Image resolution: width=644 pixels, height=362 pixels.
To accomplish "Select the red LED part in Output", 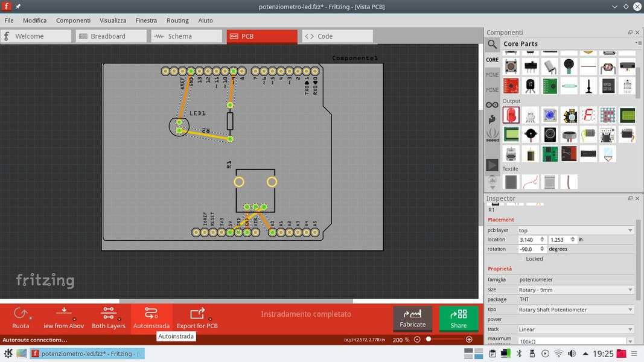I will [511, 115].
